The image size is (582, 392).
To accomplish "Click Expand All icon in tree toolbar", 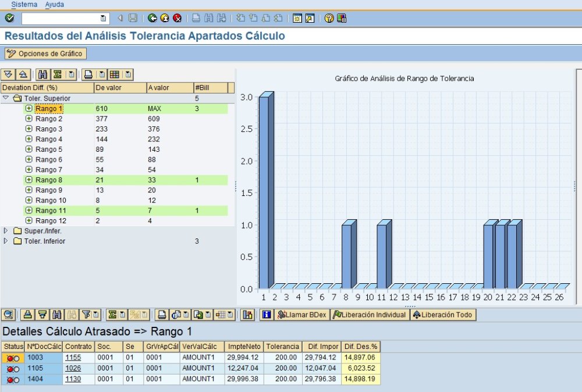I will point(8,74).
